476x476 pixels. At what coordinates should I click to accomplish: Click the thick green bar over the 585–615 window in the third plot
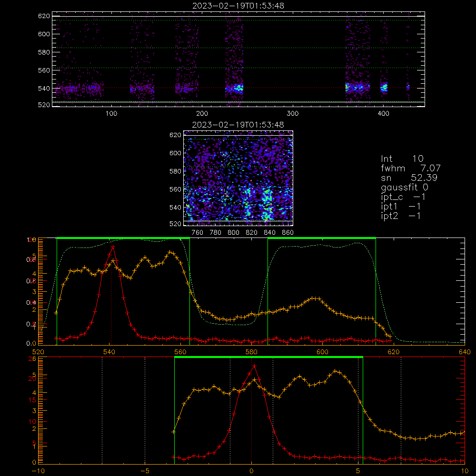pos(322,238)
